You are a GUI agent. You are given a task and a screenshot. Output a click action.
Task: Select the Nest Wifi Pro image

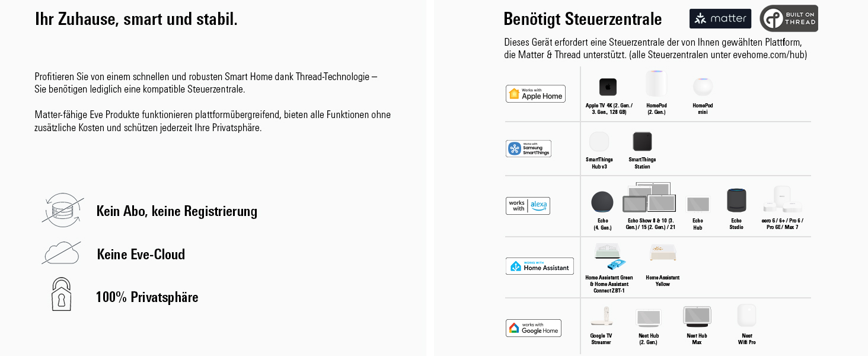(746, 316)
